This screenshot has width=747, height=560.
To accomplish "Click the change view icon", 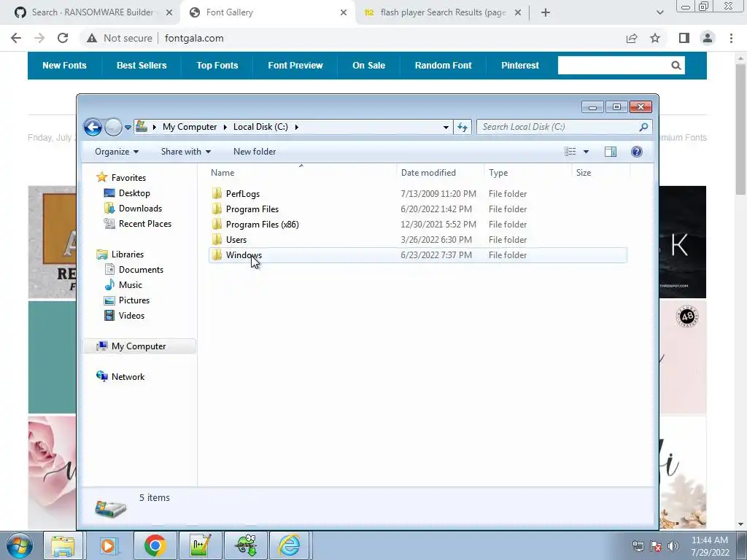I will (x=570, y=152).
